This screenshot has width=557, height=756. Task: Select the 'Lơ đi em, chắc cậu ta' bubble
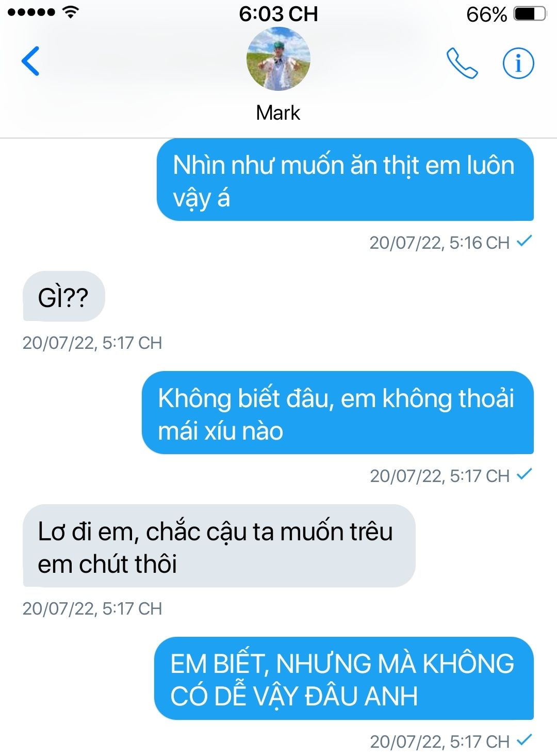(219, 546)
